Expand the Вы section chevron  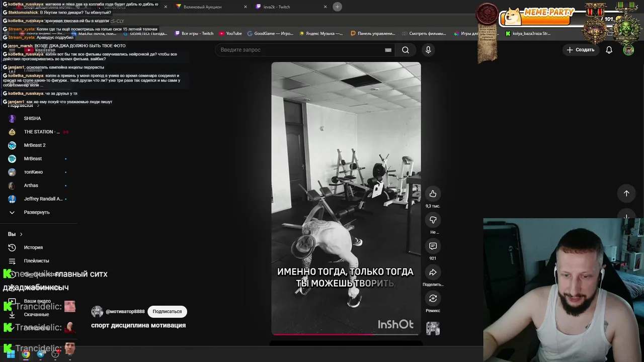coord(21,234)
